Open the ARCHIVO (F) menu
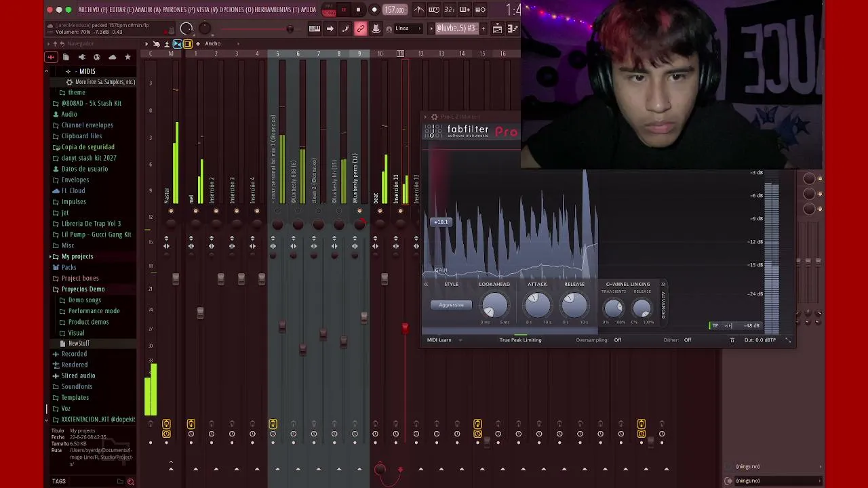The width and height of the screenshot is (868, 488). tap(93, 9)
